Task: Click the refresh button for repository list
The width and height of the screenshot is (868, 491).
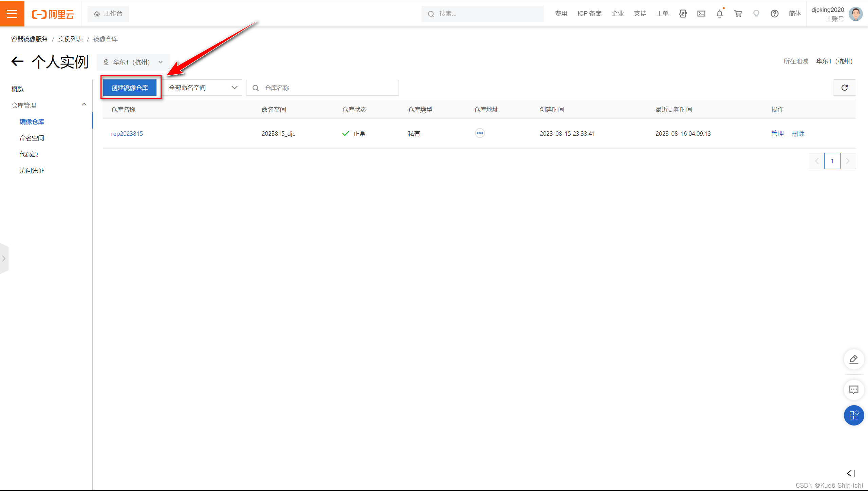Action: tap(844, 88)
